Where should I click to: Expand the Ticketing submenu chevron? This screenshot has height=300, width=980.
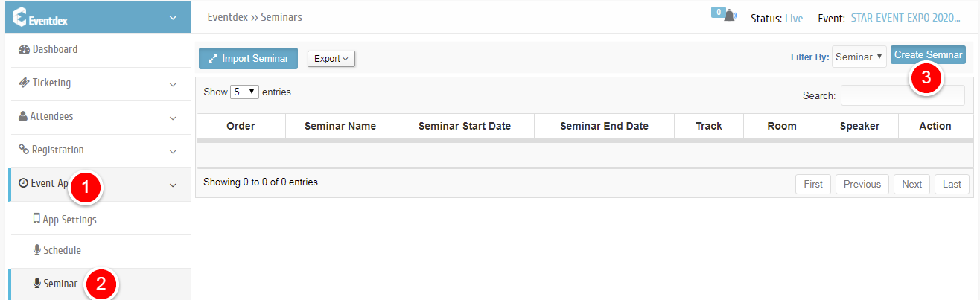(x=173, y=84)
